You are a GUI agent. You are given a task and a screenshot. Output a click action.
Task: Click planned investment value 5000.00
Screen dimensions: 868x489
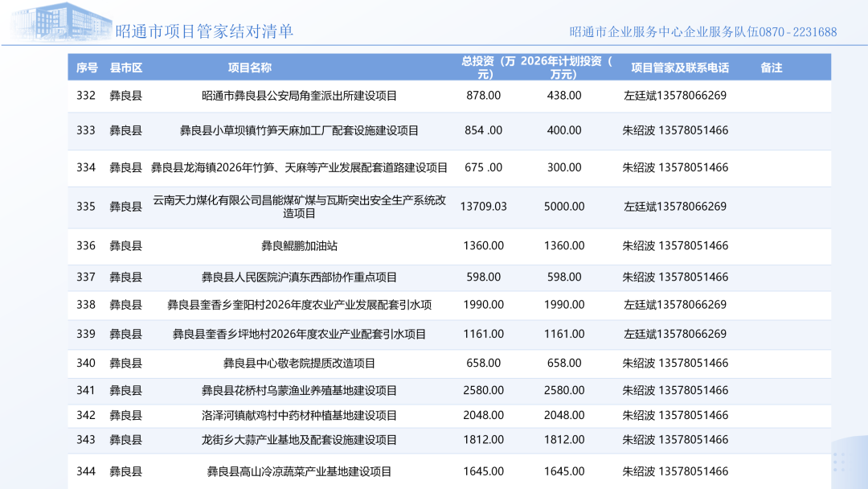click(x=564, y=206)
